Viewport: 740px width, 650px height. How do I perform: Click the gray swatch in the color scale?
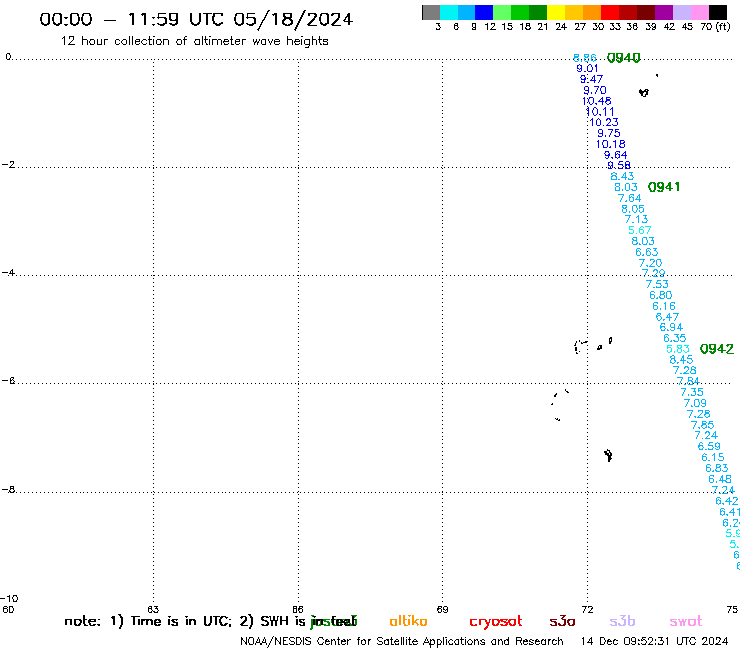(431, 12)
